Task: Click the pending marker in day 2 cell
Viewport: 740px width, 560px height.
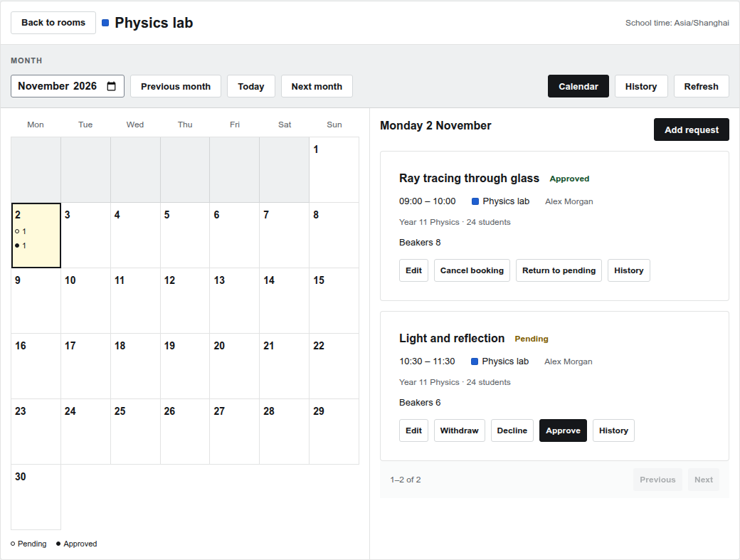Action: tap(21, 231)
